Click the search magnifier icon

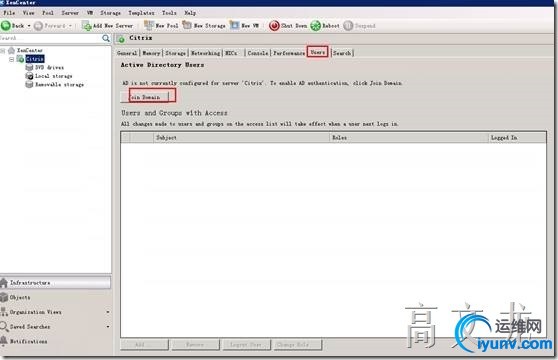(106, 38)
